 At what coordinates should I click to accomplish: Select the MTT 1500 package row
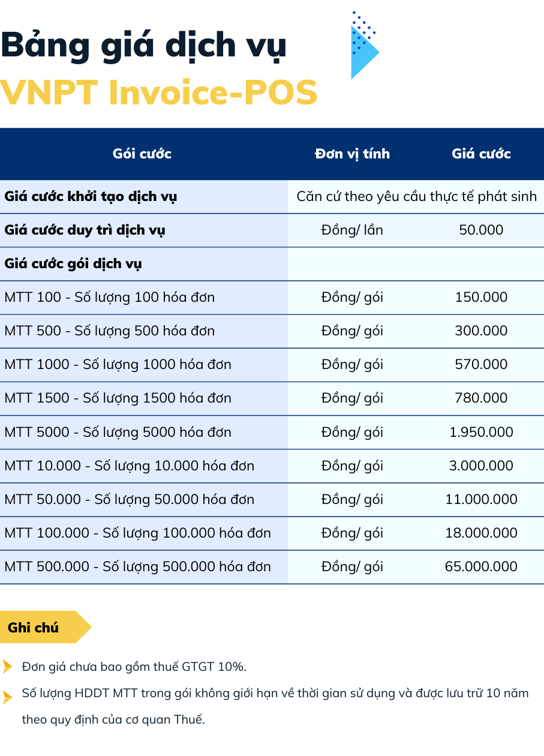[118, 398]
